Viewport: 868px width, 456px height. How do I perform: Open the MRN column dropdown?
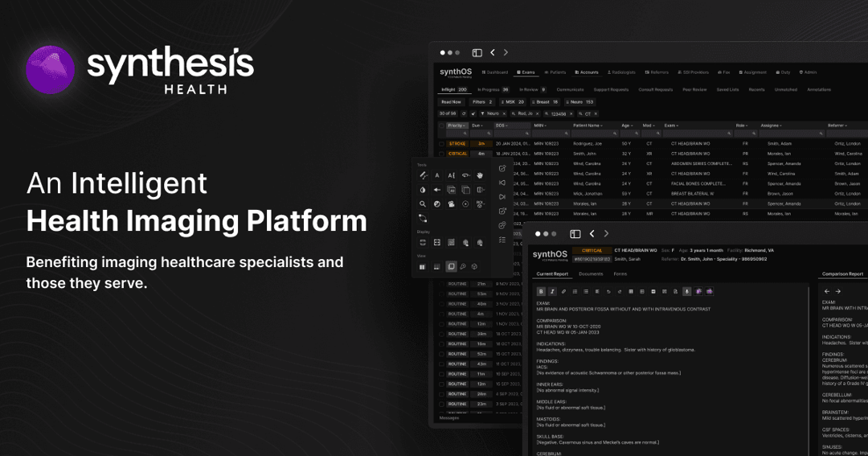pyautogui.click(x=539, y=125)
